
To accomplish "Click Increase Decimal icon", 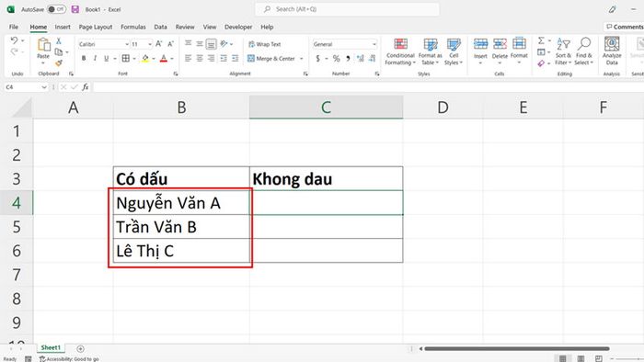I will 361,59.
